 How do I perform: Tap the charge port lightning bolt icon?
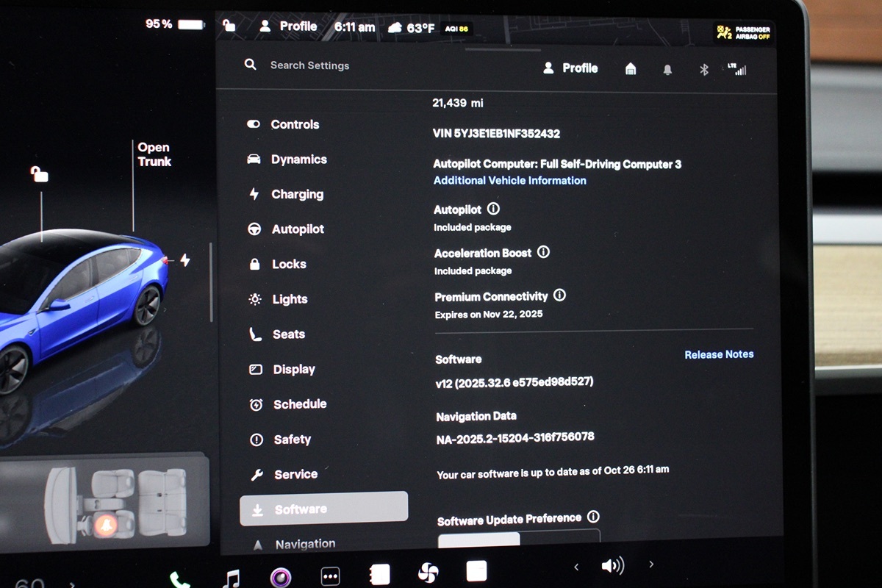(x=184, y=260)
